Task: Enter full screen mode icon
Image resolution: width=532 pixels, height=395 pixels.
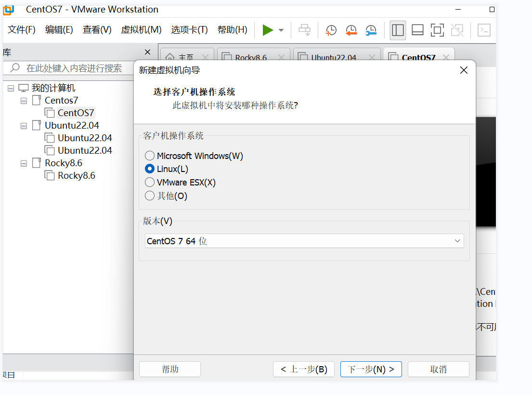Action: point(437,30)
